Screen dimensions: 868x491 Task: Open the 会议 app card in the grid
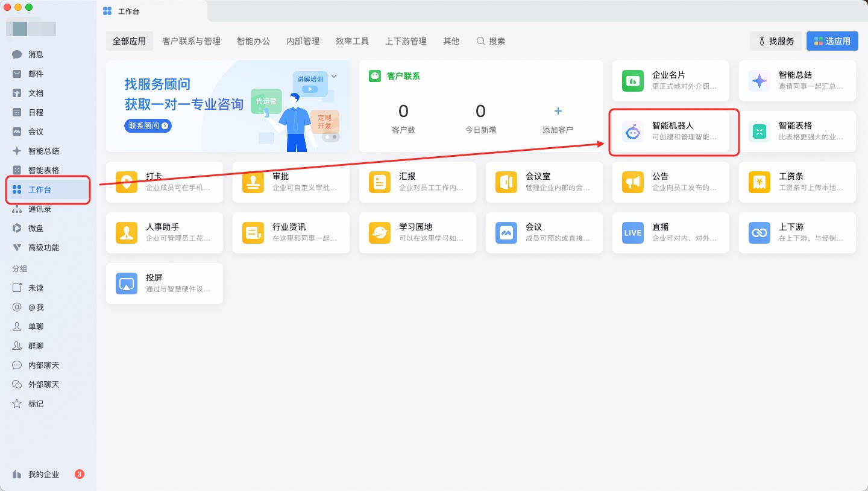tap(544, 233)
